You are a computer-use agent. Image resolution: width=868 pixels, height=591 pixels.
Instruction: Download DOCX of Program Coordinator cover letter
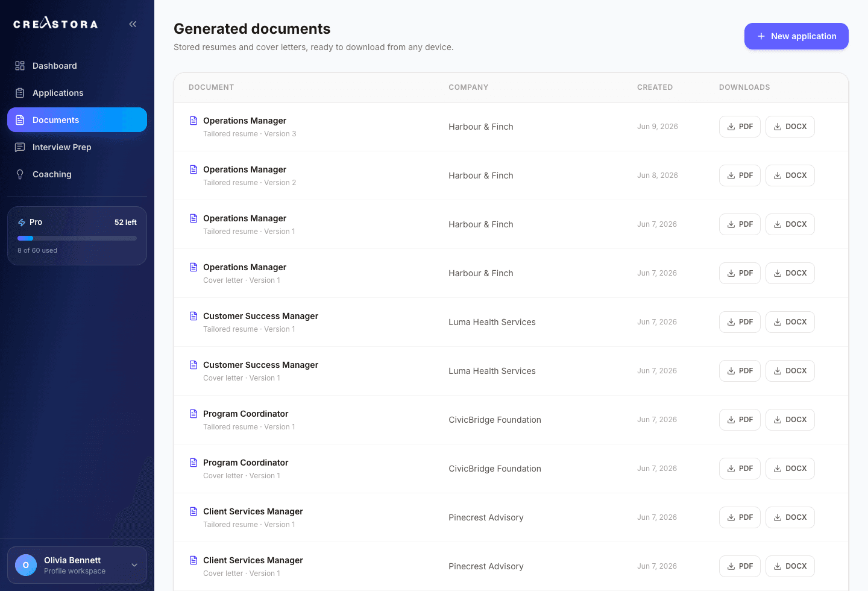pyautogui.click(x=790, y=469)
